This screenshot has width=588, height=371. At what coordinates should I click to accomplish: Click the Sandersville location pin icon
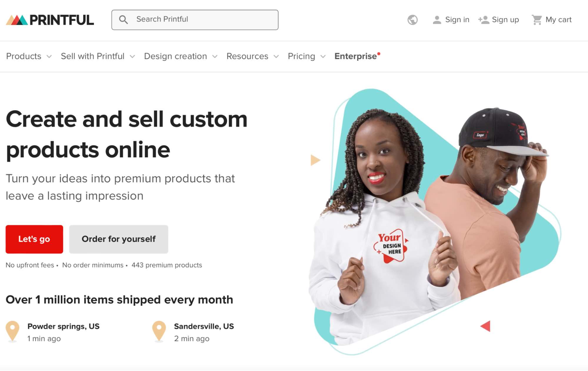pyautogui.click(x=159, y=330)
